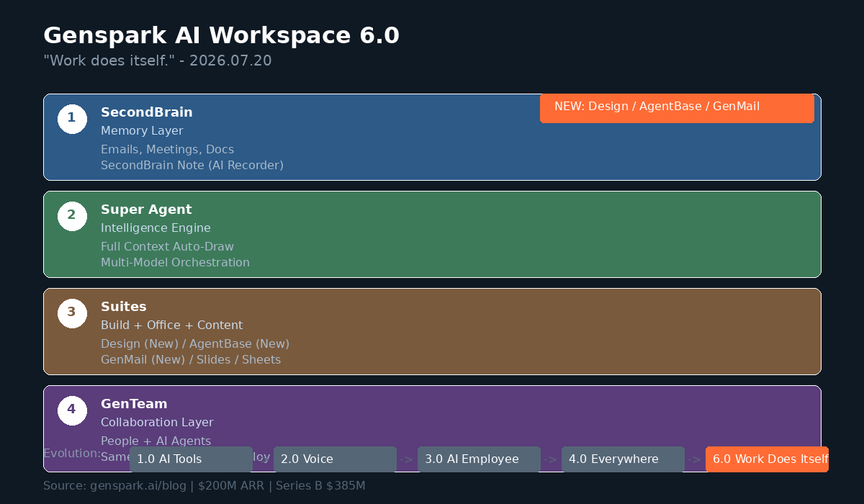Viewport: 864px width, 504px height.
Task: Click the Design (New) / AgentBase (New) line
Action: tap(195, 344)
